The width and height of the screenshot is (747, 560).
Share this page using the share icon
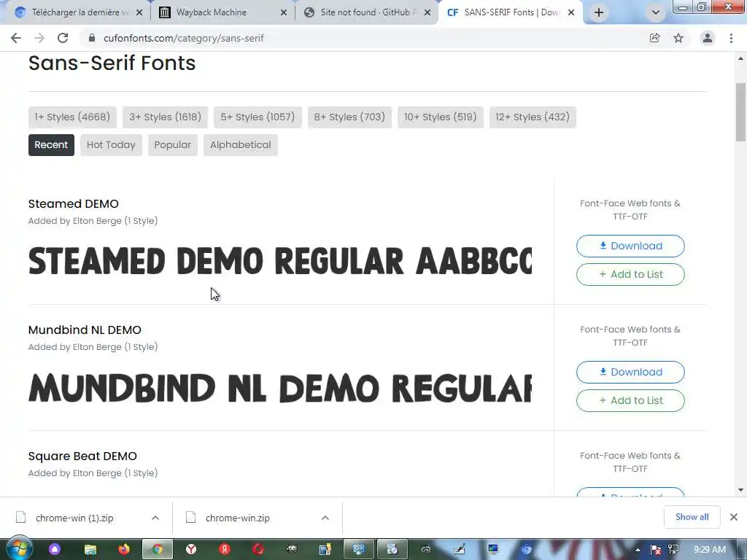point(654,38)
